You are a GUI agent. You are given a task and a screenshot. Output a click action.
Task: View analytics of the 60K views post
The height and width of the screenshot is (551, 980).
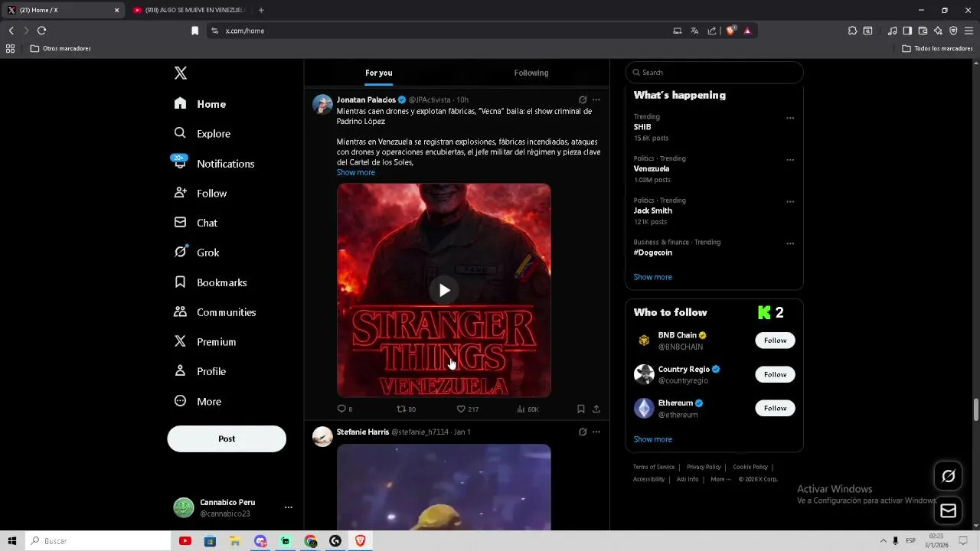tap(528, 409)
